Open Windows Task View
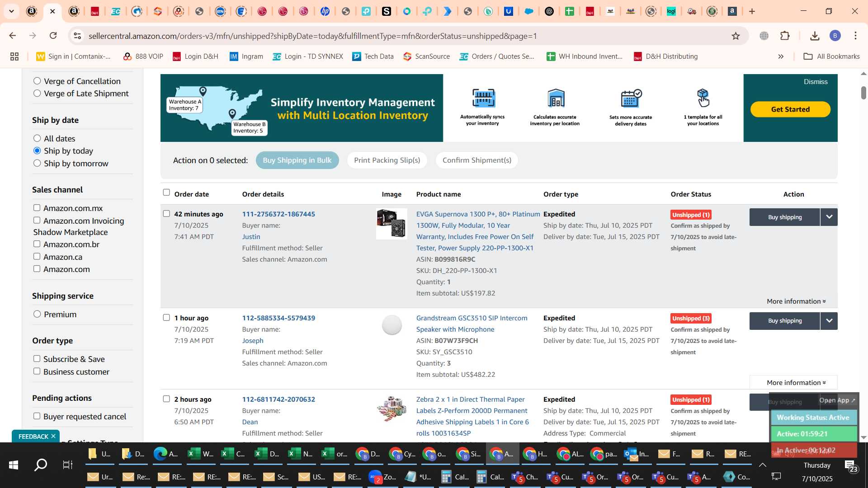 tap(68, 465)
